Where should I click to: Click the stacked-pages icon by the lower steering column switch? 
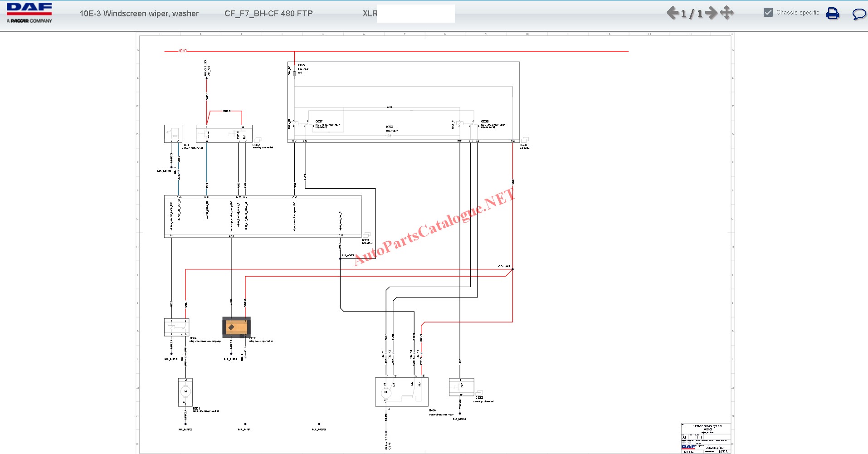point(479,393)
